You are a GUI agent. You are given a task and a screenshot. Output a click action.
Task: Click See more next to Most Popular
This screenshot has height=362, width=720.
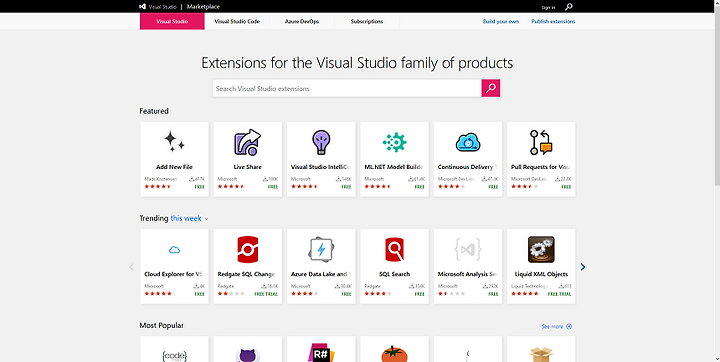pos(557,327)
